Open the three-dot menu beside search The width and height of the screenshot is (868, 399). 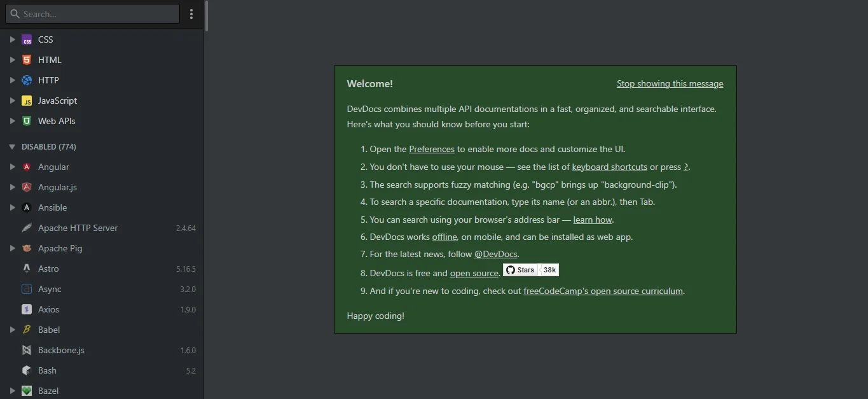[x=191, y=14]
